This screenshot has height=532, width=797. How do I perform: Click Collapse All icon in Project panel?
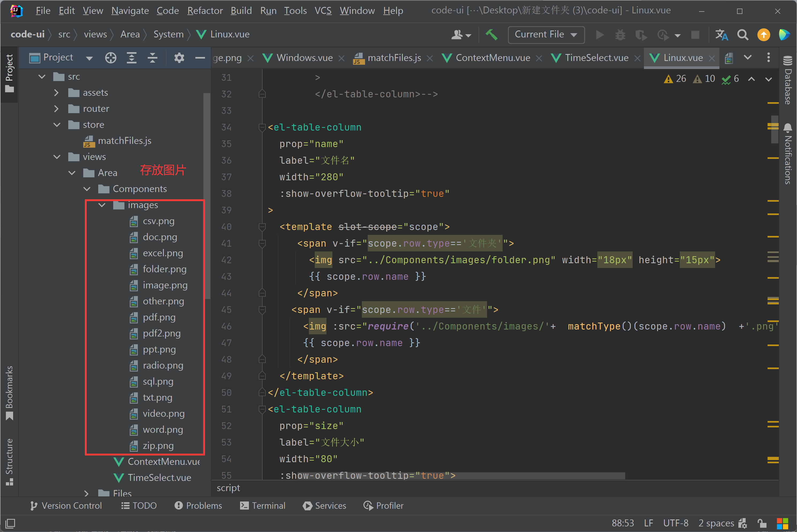152,58
